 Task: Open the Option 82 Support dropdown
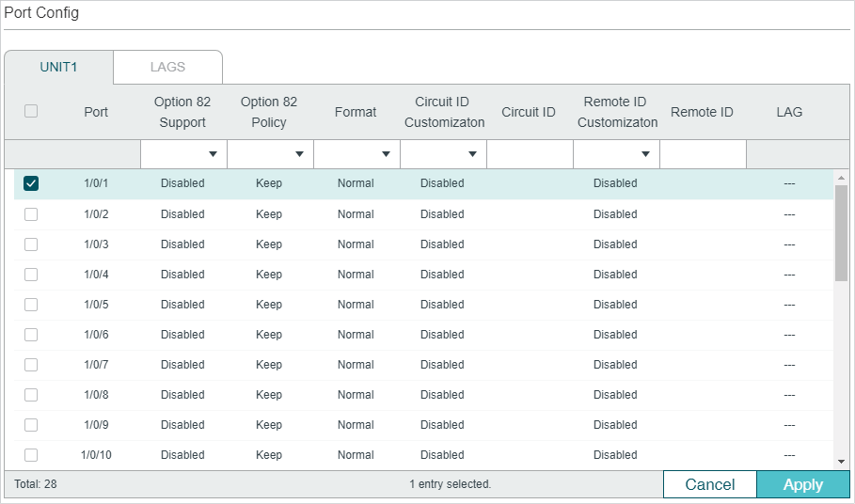pos(183,153)
